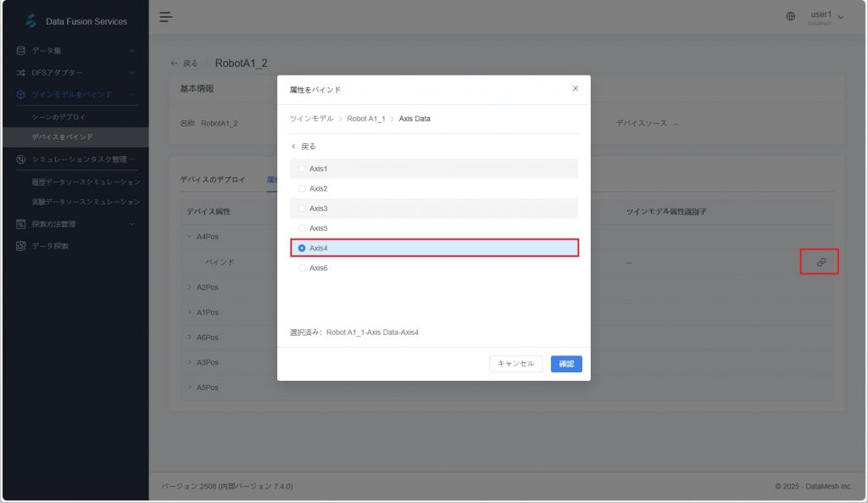Close the 属性をバインド dialog with X
The image size is (868, 503).
pos(576,88)
